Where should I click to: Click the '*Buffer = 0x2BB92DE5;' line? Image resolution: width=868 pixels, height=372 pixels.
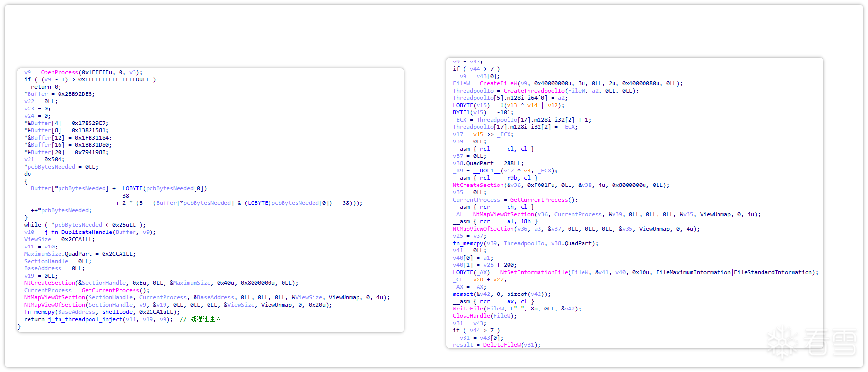(60, 94)
